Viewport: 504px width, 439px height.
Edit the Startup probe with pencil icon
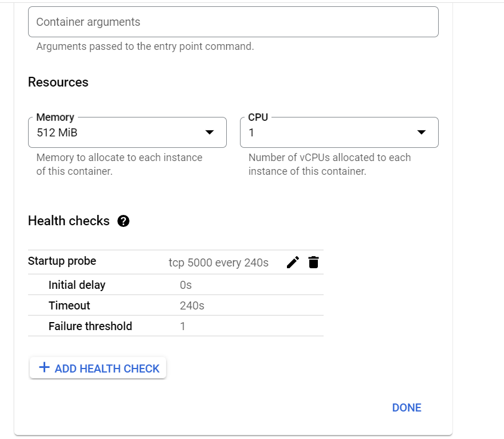(x=293, y=262)
